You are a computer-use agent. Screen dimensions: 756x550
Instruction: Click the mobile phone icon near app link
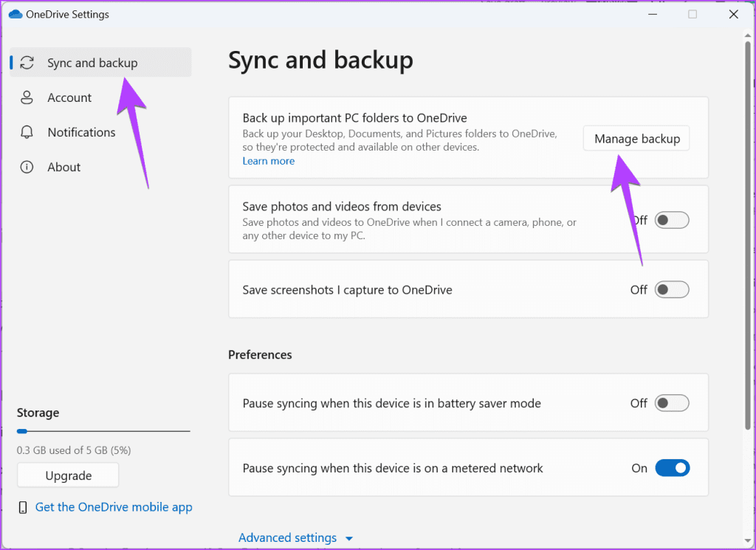[23, 507]
